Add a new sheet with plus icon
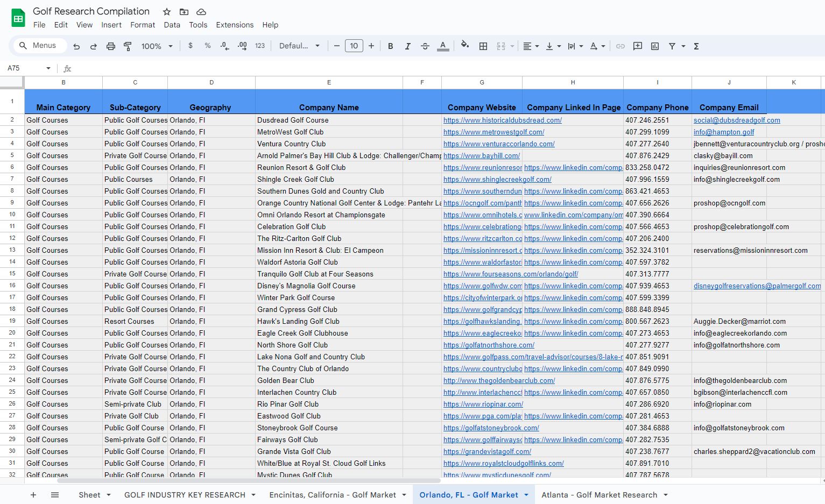The height and width of the screenshot is (504, 825). [33, 495]
